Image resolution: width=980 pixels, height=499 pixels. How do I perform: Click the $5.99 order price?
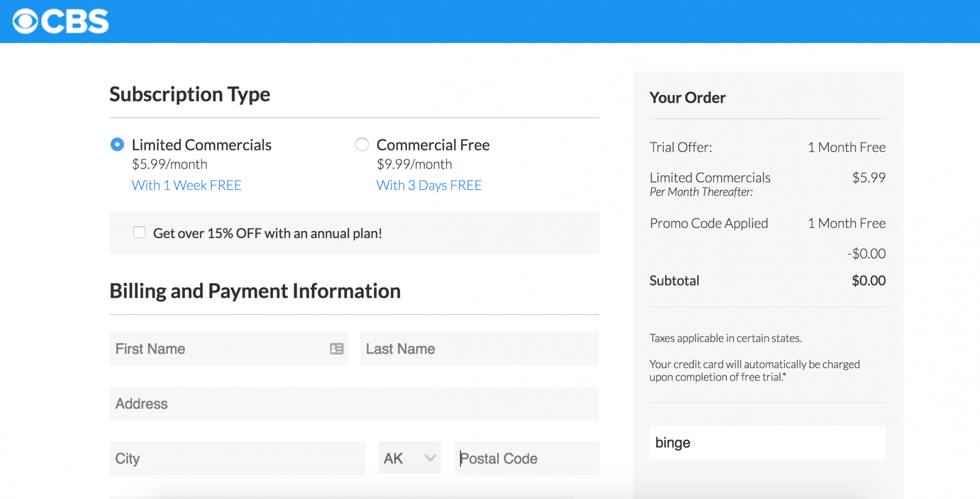click(869, 178)
